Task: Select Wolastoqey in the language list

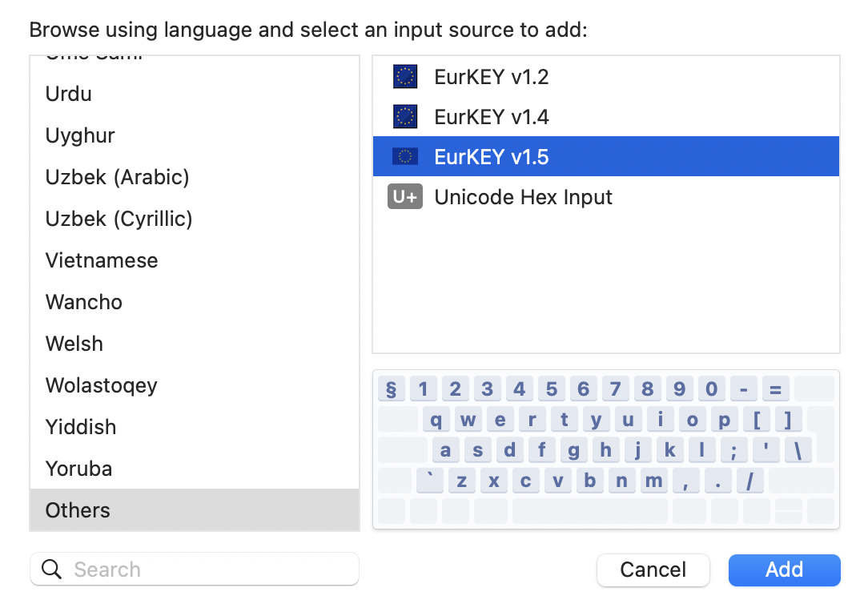Action: coord(101,385)
